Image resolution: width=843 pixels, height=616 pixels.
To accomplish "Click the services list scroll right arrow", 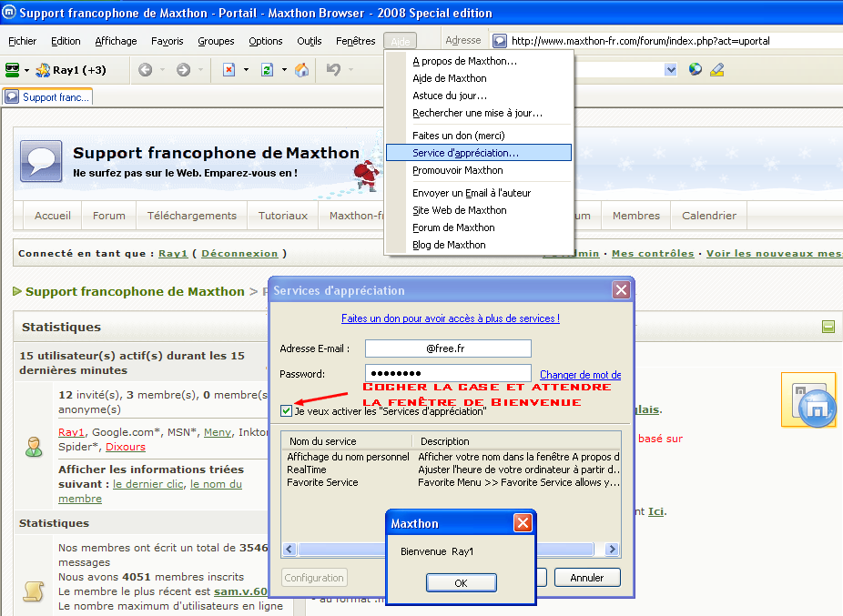I will pos(612,549).
